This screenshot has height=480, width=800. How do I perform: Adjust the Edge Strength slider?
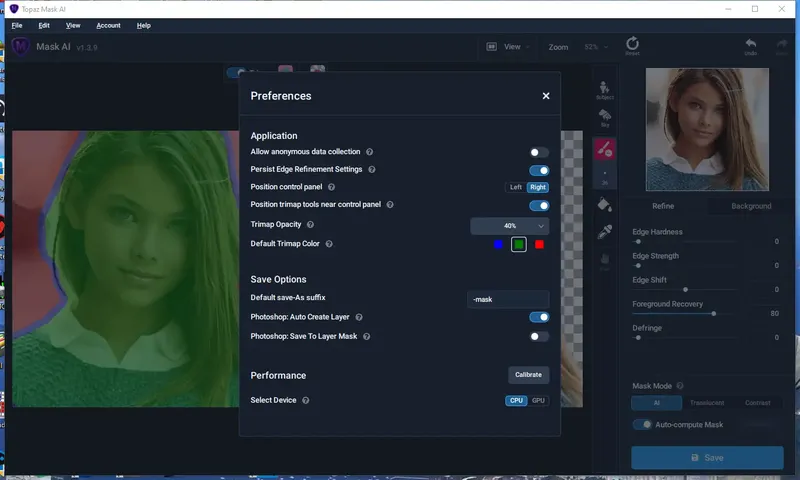(x=684, y=266)
